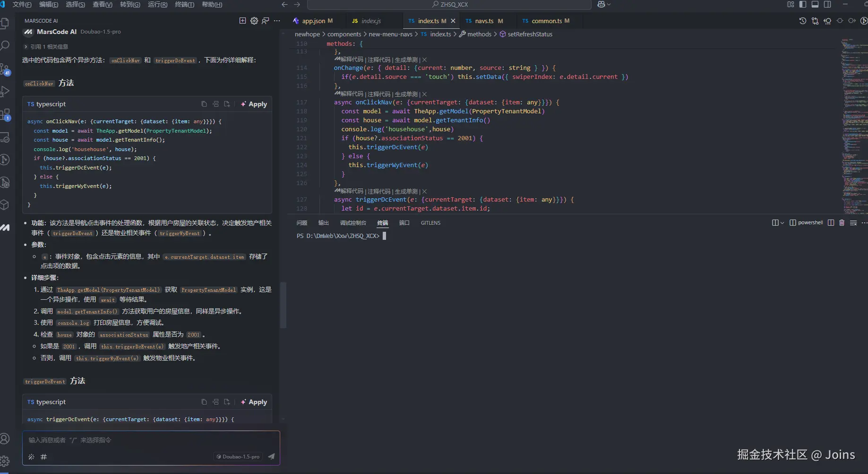Open file history icon in editor toolbar

point(802,21)
